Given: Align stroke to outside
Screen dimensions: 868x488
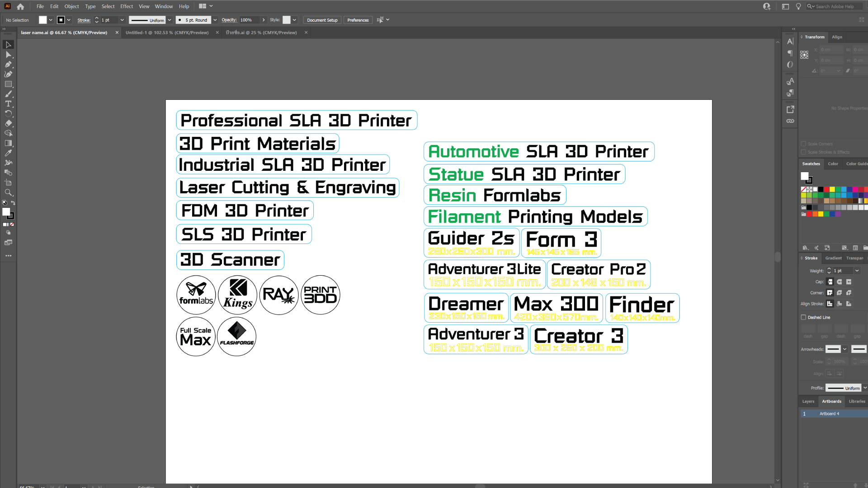Looking at the screenshot, I should coord(849,304).
